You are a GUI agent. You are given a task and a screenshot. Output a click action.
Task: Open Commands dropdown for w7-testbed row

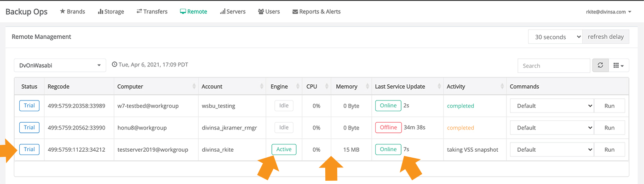pyautogui.click(x=552, y=106)
